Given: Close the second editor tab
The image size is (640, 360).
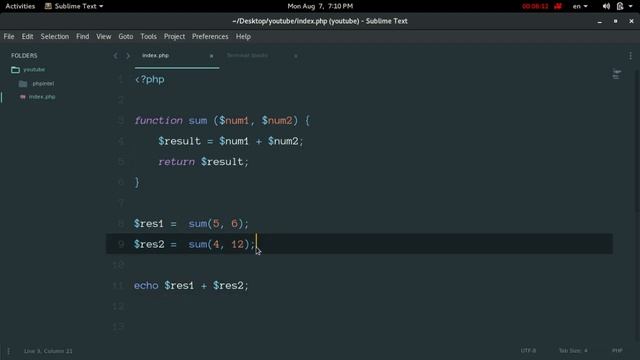Looking at the screenshot, I should point(296,56).
